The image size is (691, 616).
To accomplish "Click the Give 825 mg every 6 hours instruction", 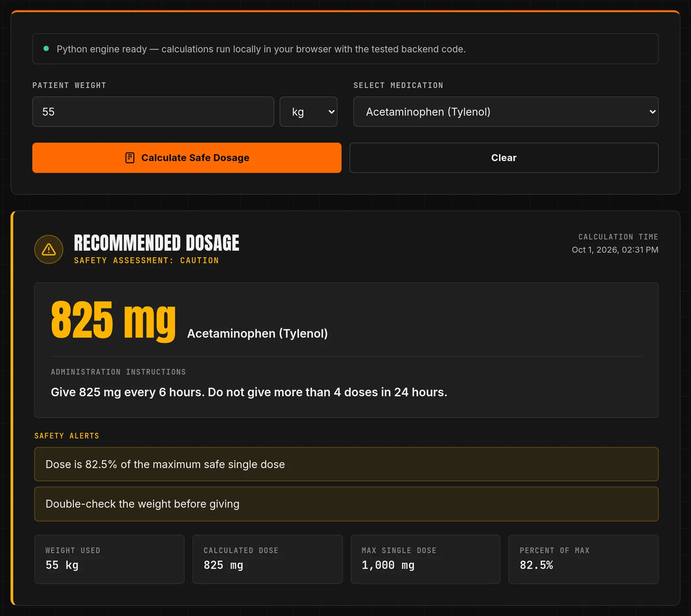I will pyautogui.click(x=249, y=392).
